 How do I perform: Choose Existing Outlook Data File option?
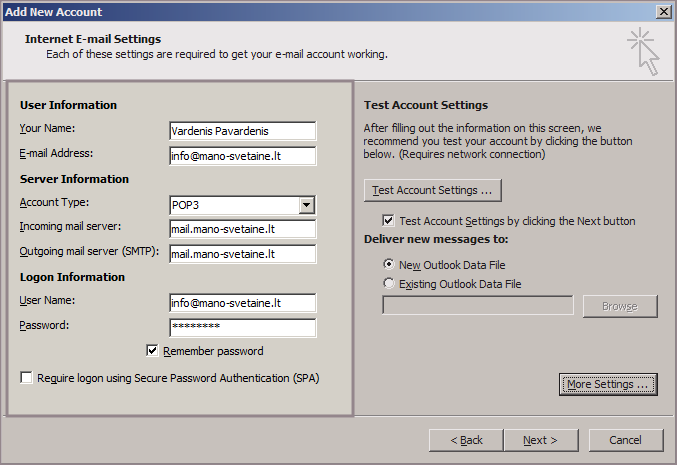(389, 284)
